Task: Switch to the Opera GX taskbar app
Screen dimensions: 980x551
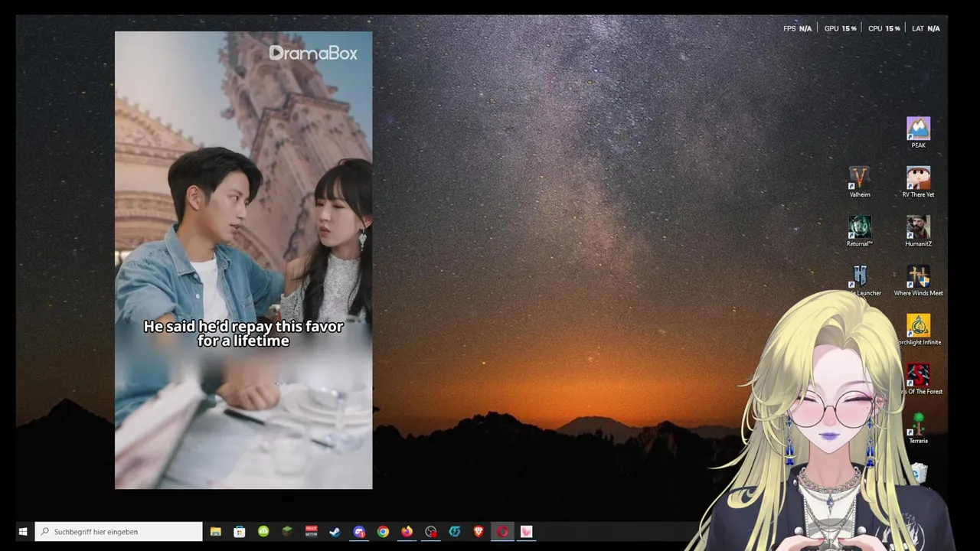Action: click(502, 531)
